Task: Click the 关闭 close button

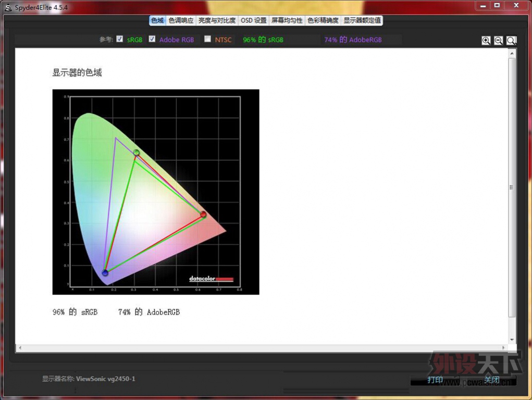Action: [492, 380]
